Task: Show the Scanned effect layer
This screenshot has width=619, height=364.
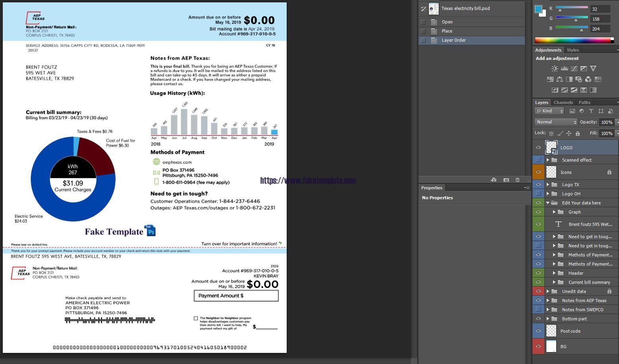Action: click(538, 160)
